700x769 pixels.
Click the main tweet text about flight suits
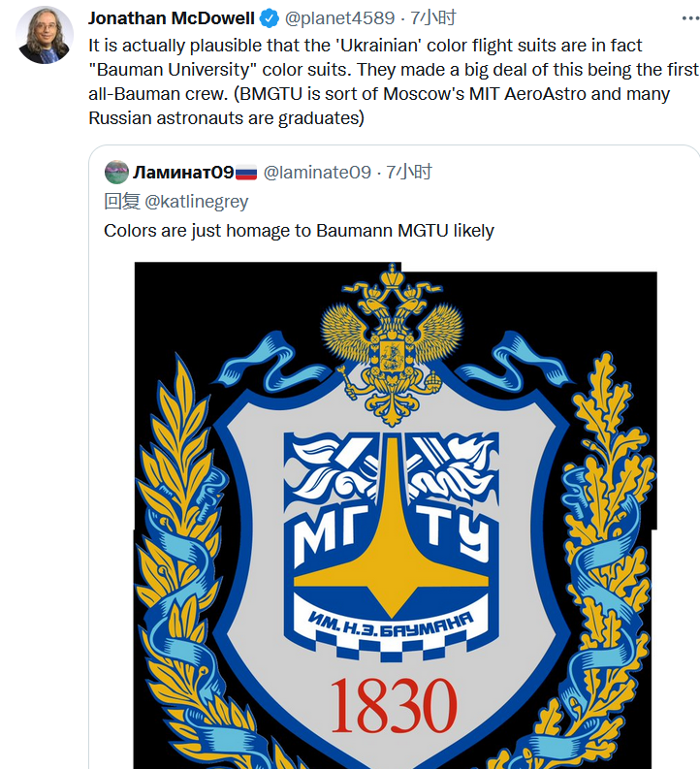[x=388, y=81]
